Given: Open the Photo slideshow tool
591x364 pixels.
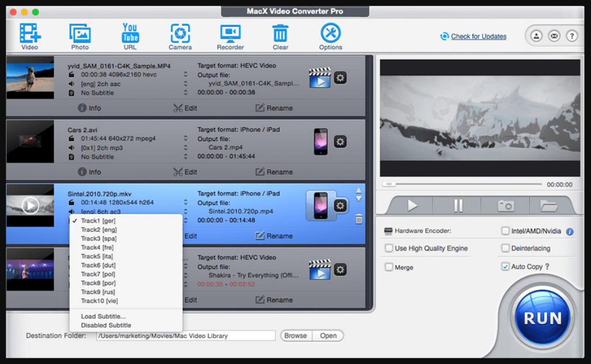Looking at the screenshot, I should [x=80, y=36].
